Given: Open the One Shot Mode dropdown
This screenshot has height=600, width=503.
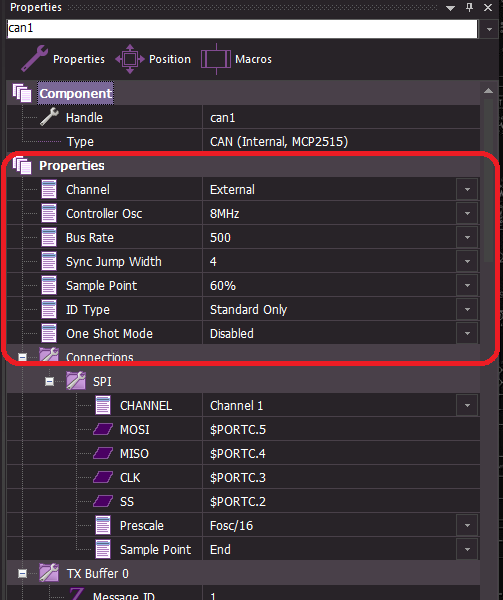Looking at the screenshot, I should coord(467,333).
